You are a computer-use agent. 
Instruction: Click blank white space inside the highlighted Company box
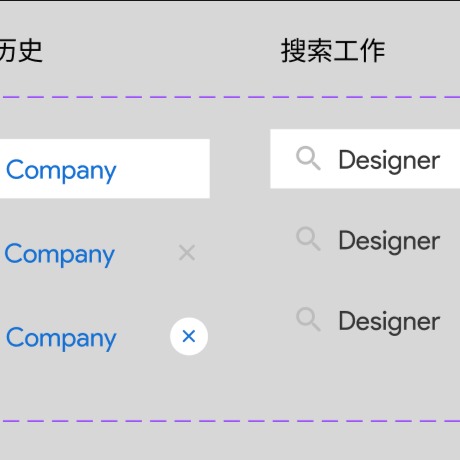(163, 169)
